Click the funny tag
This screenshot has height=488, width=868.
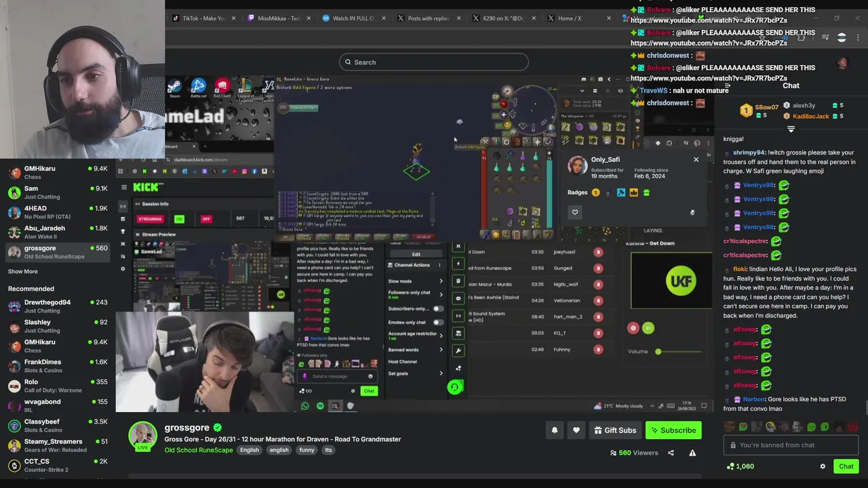(x=307, y=450)
